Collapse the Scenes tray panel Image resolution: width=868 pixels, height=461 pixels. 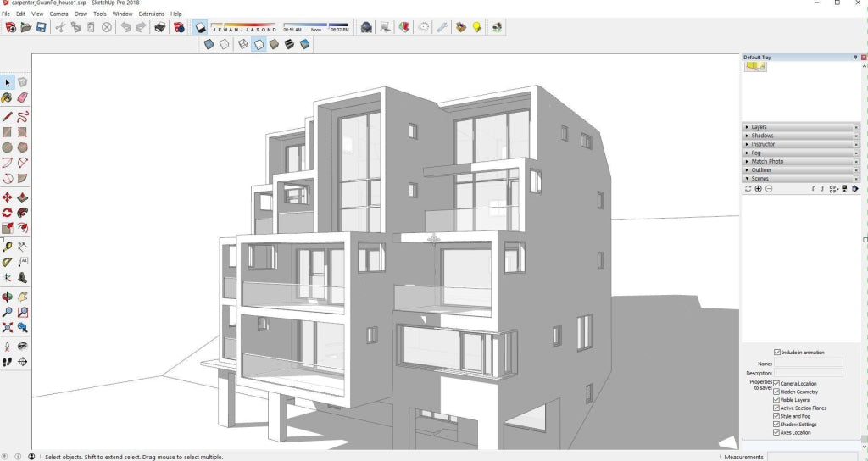[800, 178]
